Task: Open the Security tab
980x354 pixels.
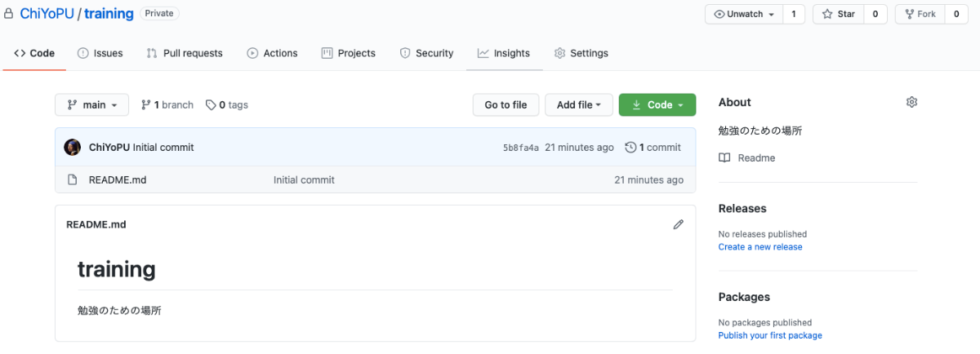Action: (426, 53)
